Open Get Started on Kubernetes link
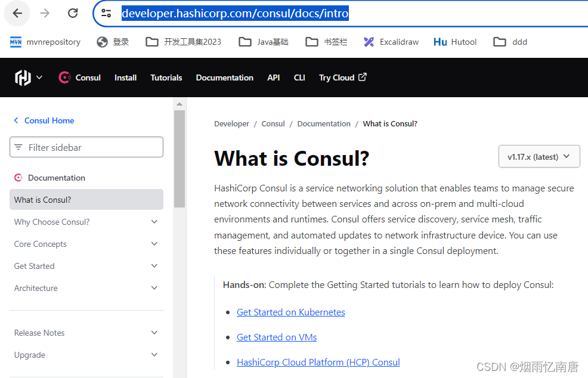 pos(290,312)
